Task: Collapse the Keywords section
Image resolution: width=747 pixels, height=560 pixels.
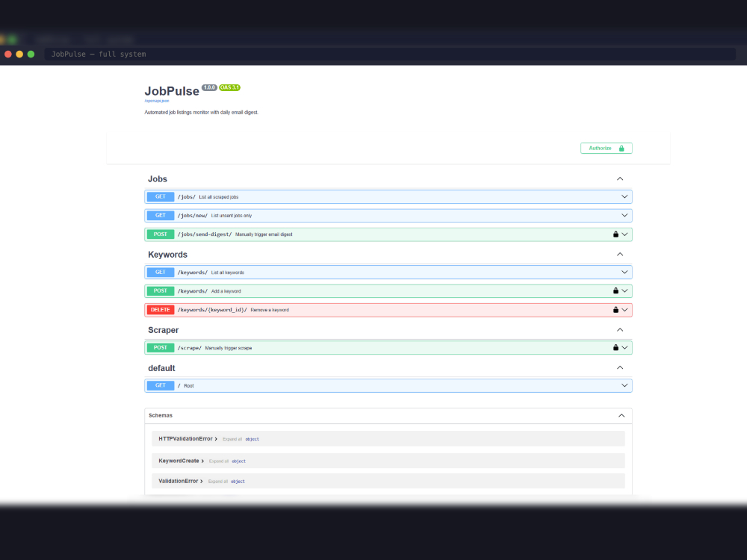Action: point(619,255)
